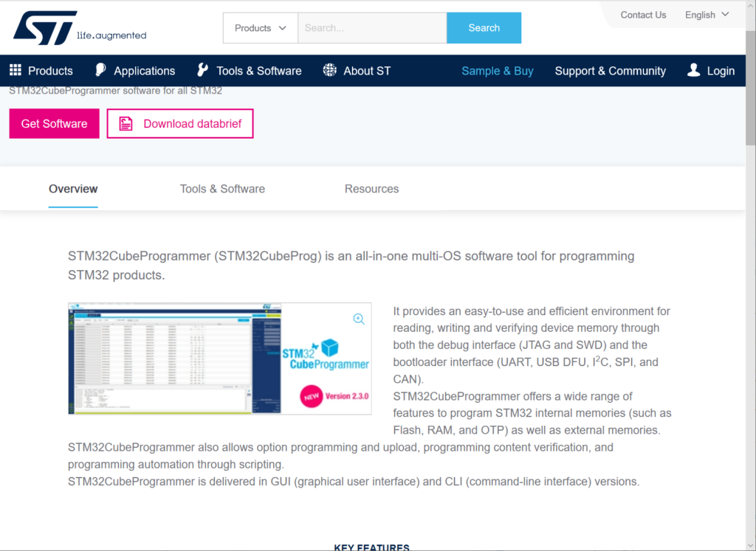Expand the English language selector
The width and height of the screenshot is (756, 551).
[x=705, y=14]
